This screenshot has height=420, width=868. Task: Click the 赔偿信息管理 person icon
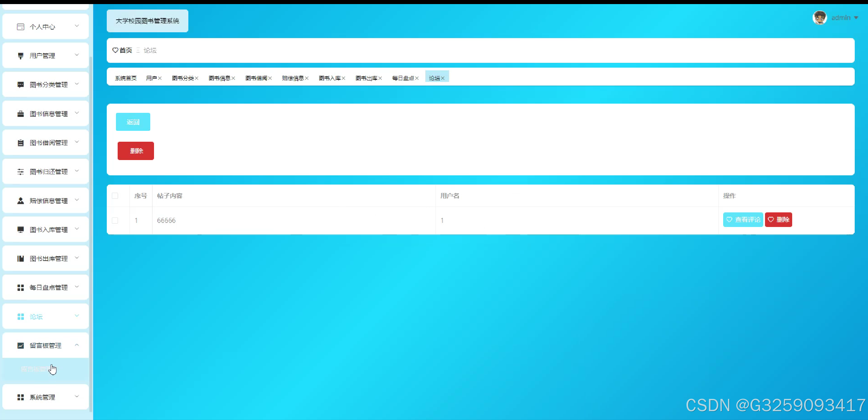click(x=20, y=201)
